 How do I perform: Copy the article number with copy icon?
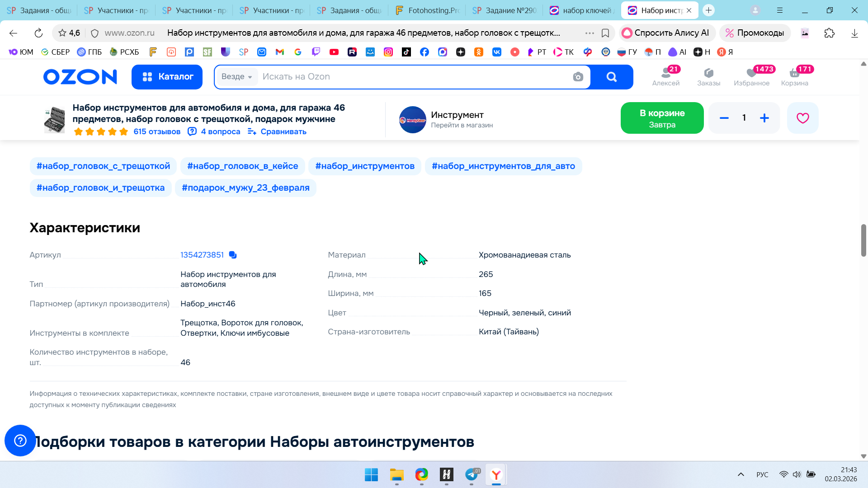(x=233, y=255)
